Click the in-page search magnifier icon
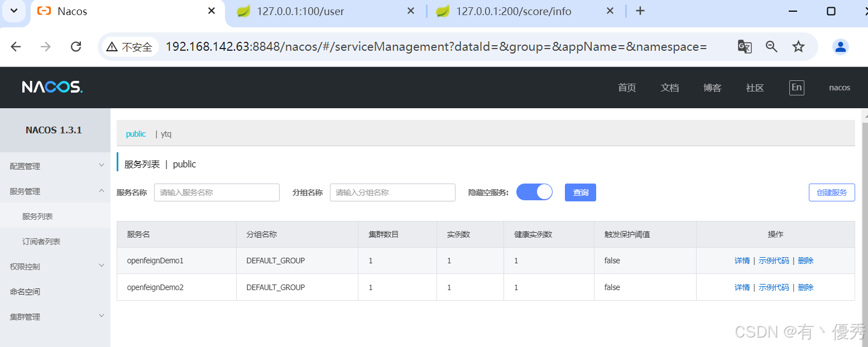Viewport: 868px width, 347px height. click(771, 47)
